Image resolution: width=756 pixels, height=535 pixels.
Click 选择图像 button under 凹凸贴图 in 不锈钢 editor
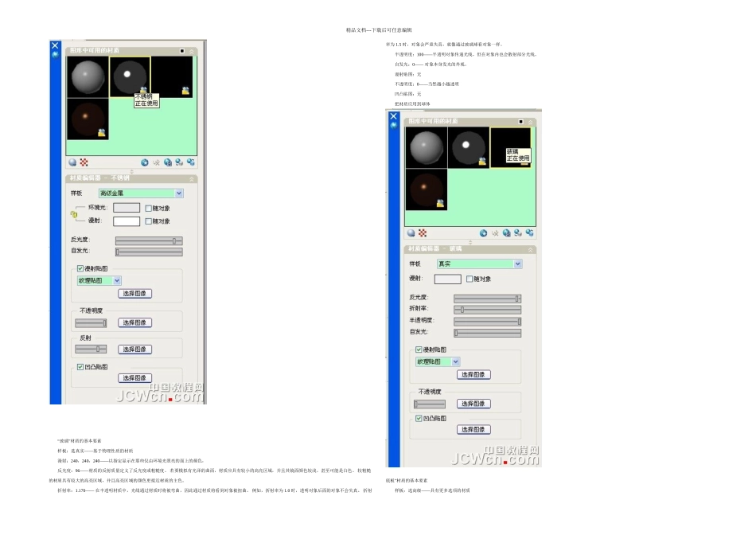coord(135,378)
